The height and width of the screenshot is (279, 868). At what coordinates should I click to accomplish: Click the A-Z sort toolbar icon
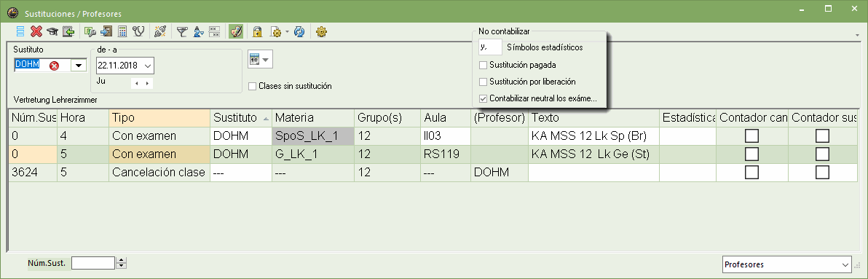click(199, 31)
